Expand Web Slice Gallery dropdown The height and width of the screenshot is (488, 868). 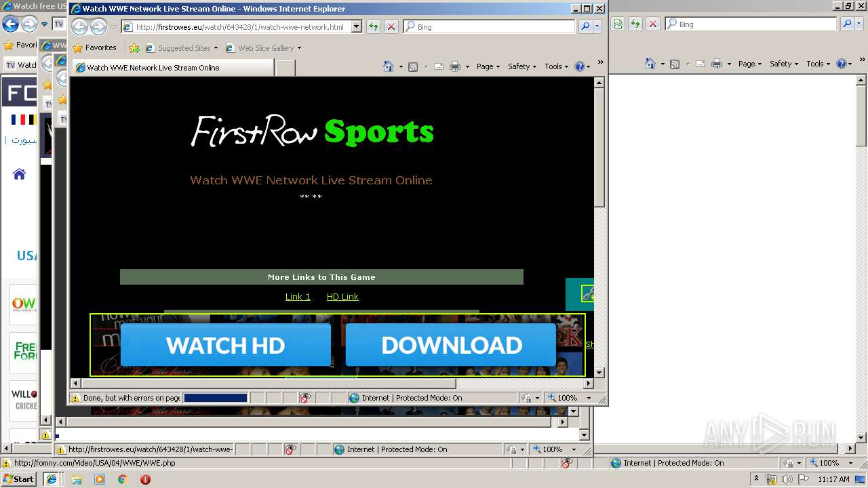pos(299,48)
